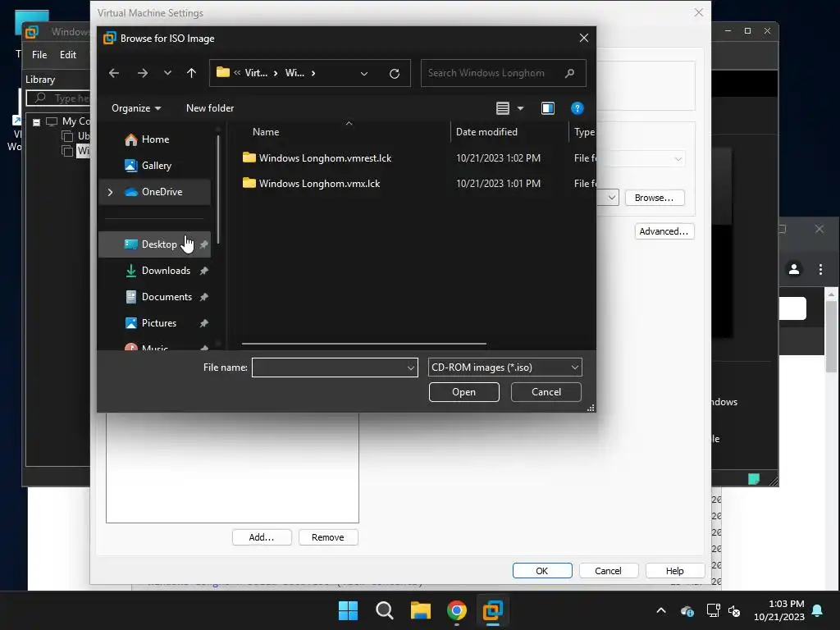Go forward in the file browser
This screenshot has height=630, width=840.
[143, 73]
